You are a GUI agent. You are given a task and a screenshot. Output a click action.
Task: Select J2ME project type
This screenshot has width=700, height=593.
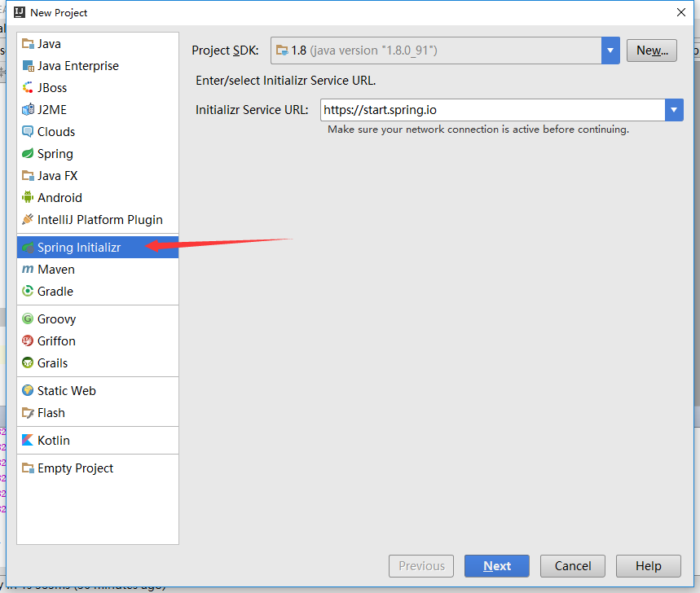click(97, 109)
